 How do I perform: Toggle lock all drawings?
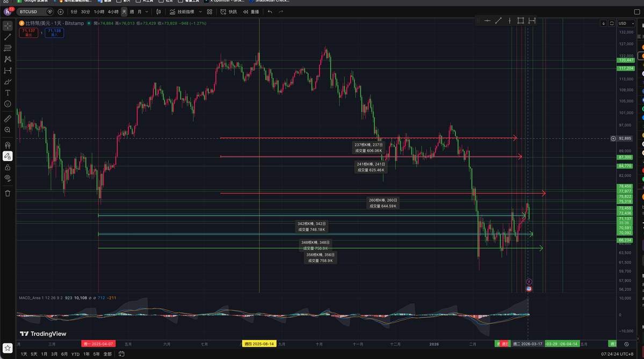coord(8,167)
